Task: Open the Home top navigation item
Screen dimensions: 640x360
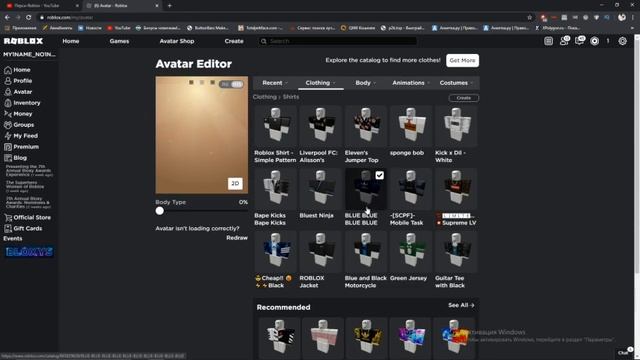Action: (71, 41)
